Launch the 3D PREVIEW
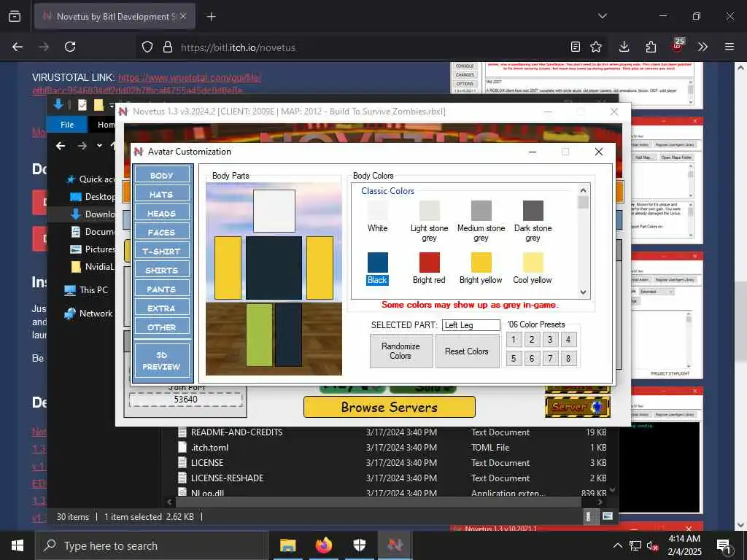The width and height of the screenshot is (747, 560). [x=161, y=361]
